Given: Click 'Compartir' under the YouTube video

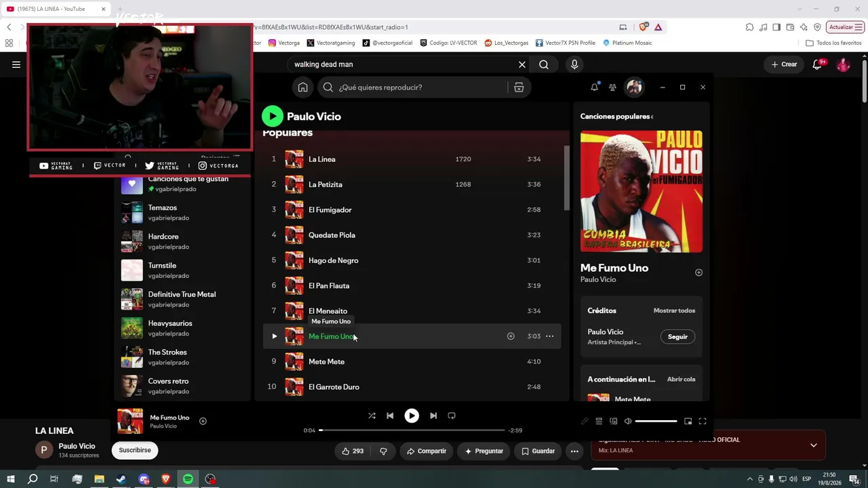Looking at the screenshot, I should [x=427, y=451].
